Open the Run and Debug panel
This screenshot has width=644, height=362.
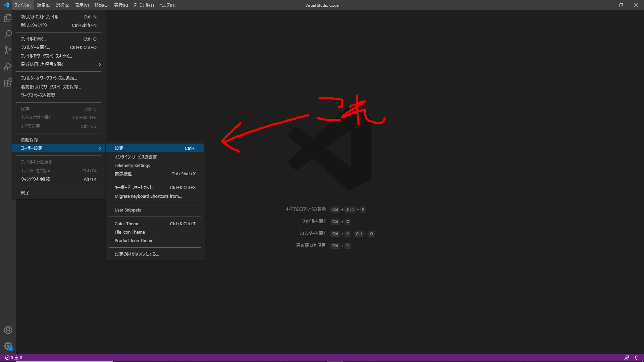click(8, 66)
